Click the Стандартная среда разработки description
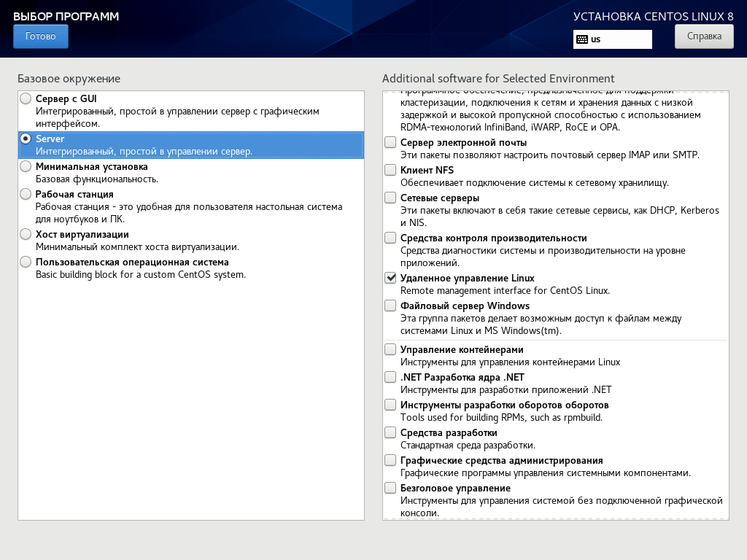Viewport: 747px width, 560px height. (468, 446)
